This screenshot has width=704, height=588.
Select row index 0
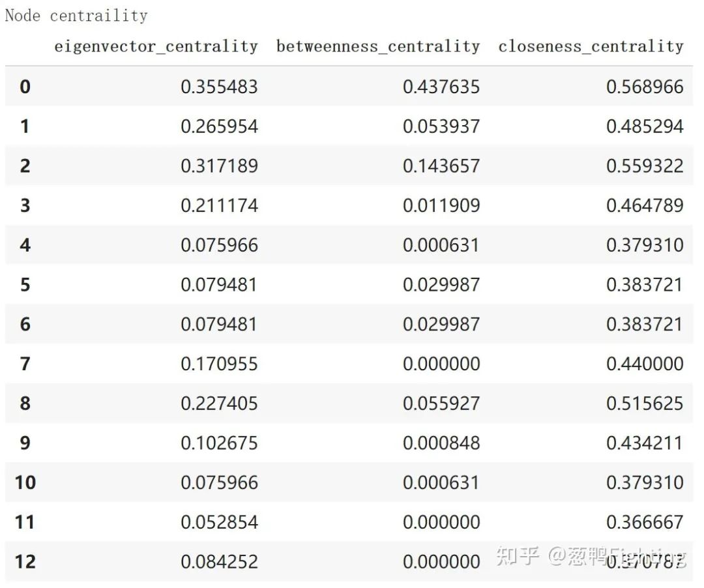coord(25,87)
